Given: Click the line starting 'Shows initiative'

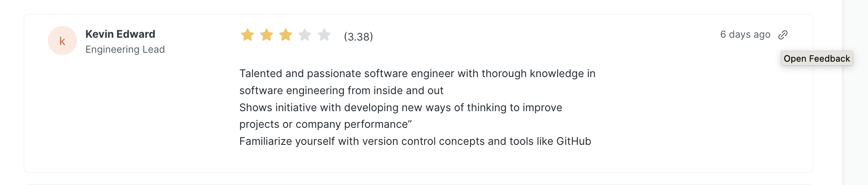Looking at the screenshot, I should click(400, 108).
